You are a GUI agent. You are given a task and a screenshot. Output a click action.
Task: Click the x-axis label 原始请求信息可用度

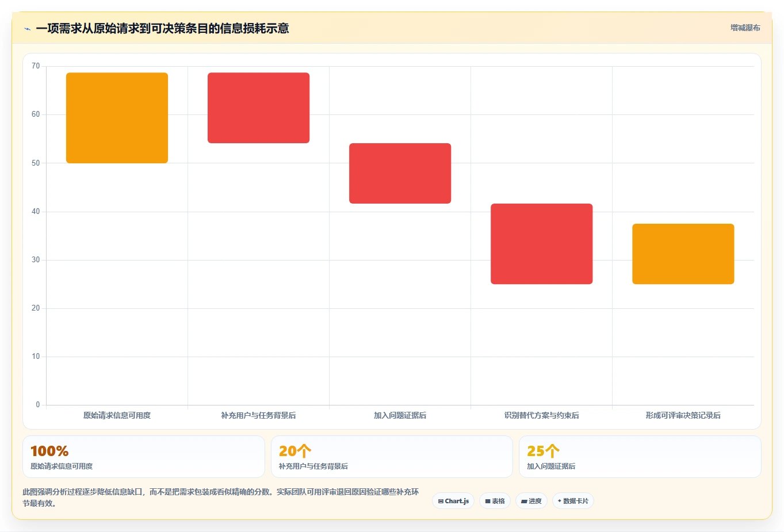(117, 415)
